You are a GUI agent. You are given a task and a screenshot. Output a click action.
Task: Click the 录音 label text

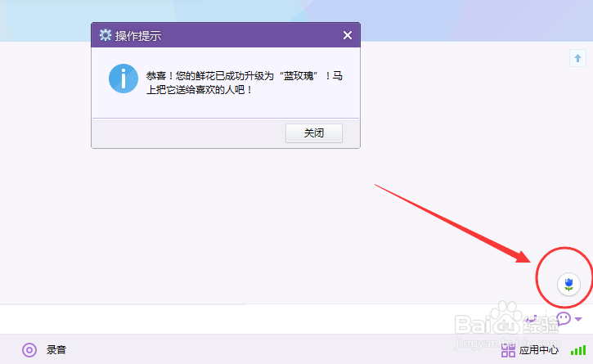(56, 349)
